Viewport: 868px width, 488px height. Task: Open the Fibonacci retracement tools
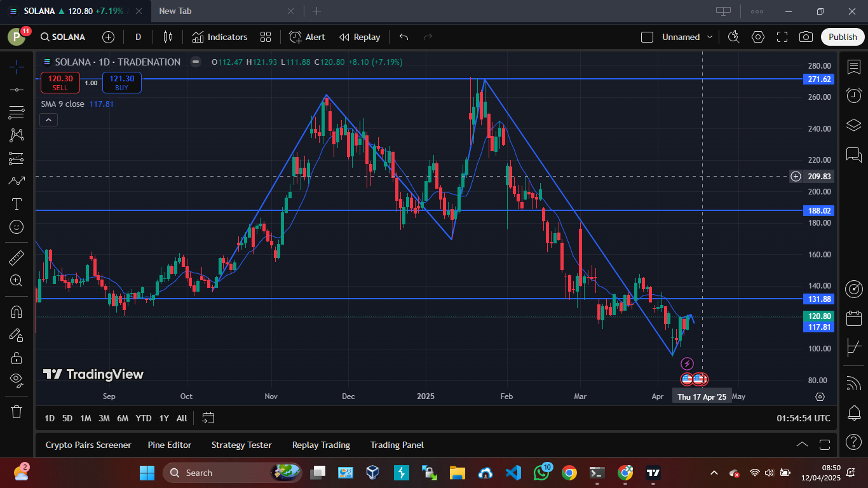[x=17, y=112]
